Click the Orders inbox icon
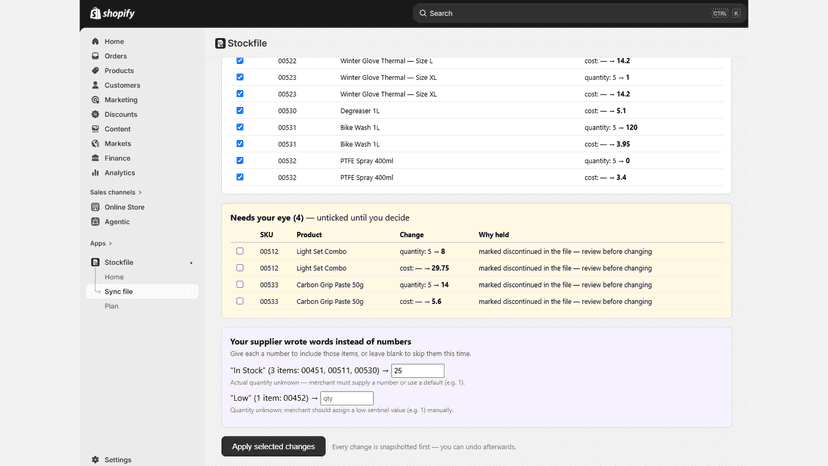Viewport: 828px width, 466px height. tap(95, 56)
